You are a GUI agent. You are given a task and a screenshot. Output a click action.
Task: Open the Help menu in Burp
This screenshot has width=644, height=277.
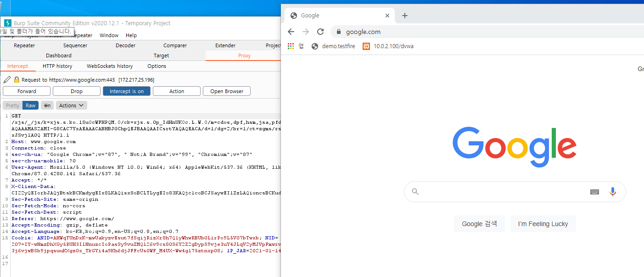click(x=131, y=35)
